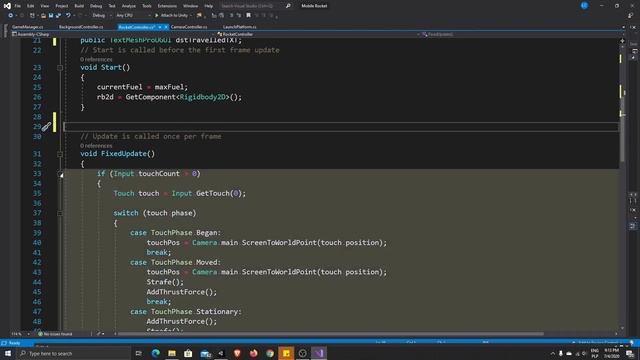The image size is (640, 360).
Task: Click the taskbar clock and date
Action: click(611, 353)
